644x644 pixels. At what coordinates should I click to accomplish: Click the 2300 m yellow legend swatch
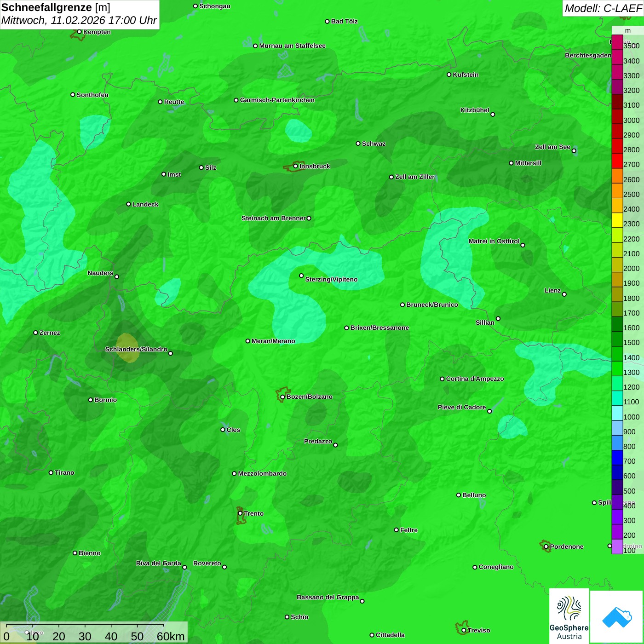(x=617, y=220)
